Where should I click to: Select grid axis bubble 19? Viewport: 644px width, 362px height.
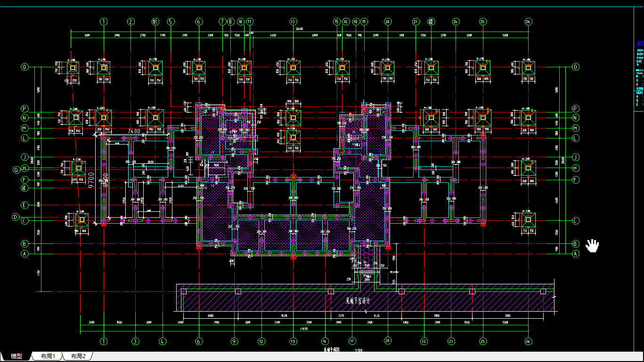pos(364,22)
